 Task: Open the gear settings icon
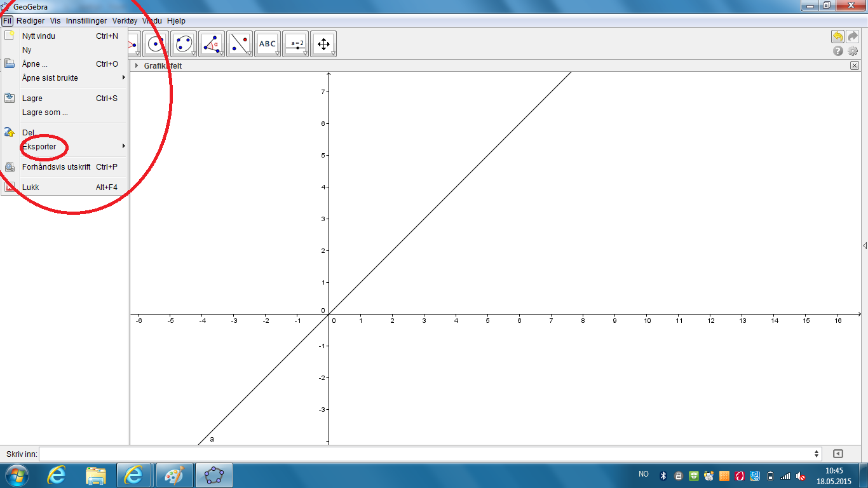[x=853, y=51]
